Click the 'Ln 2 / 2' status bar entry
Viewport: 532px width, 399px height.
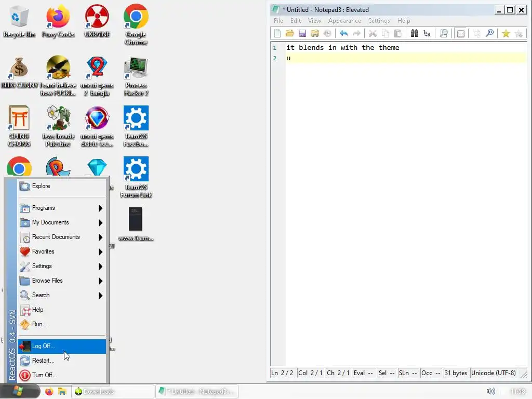(x=282, y=373)
